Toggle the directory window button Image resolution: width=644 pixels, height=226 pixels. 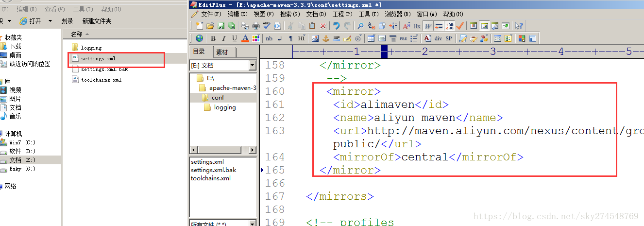[485, 26]
